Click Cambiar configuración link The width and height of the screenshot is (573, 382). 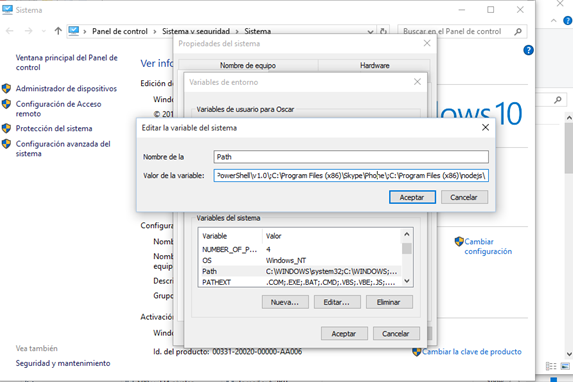[488, 246]
